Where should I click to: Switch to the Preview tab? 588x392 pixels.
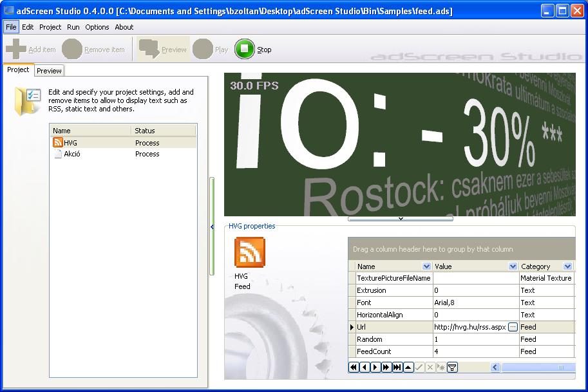point(49,71)
